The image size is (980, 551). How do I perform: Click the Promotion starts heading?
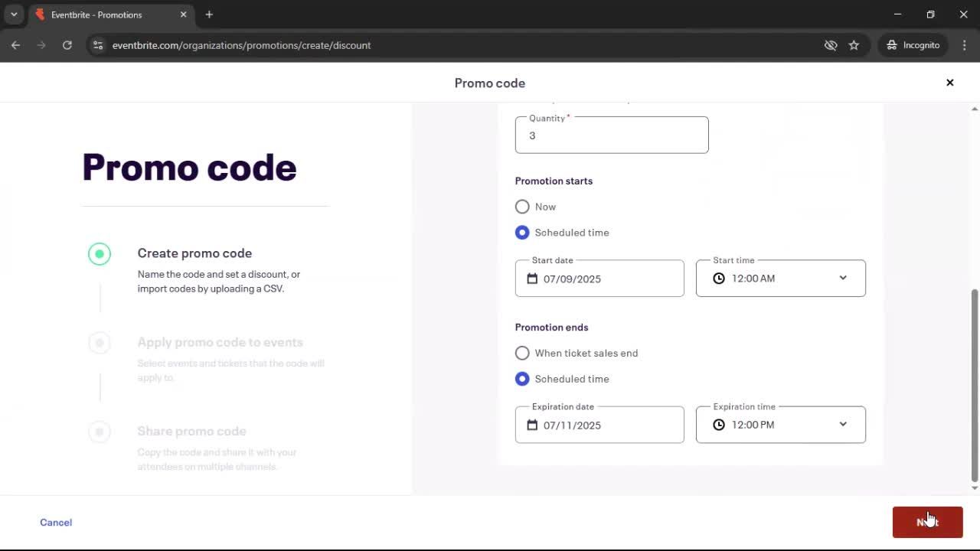pos(554,181)
